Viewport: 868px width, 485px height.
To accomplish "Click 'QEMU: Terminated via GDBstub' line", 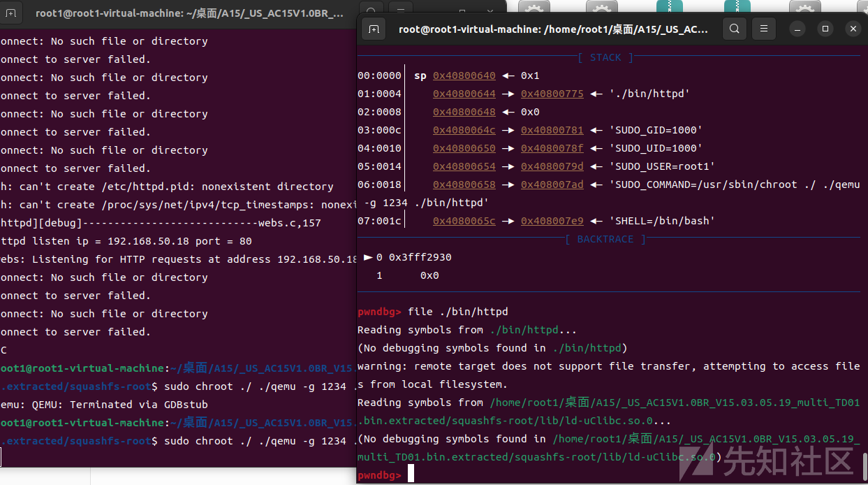I will (104, 404).
